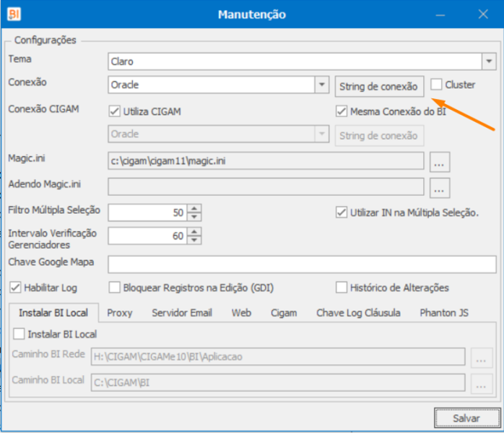Select the Instalar BI Local tab
The image size is (504, 433).
[x=53, y=313]
